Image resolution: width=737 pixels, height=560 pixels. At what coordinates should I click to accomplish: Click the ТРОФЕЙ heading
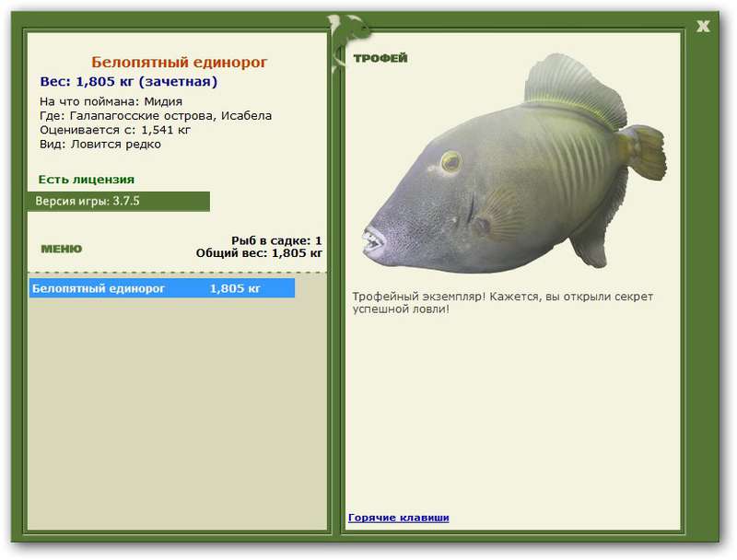(380, 58)
